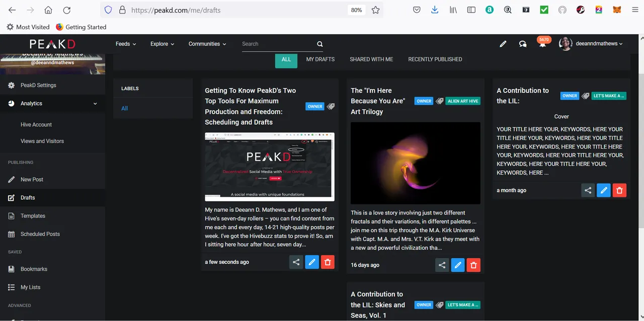The width and height of the screenshot is (644, 321).
Task: Share the Getting To Know PeakD's draft
Action: click(x=296, y=262)
